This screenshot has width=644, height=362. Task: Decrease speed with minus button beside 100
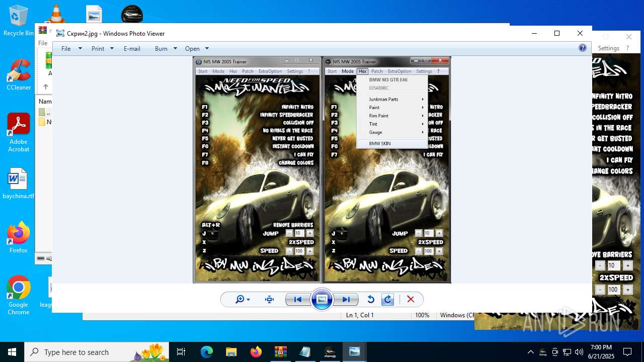point(600,290)
